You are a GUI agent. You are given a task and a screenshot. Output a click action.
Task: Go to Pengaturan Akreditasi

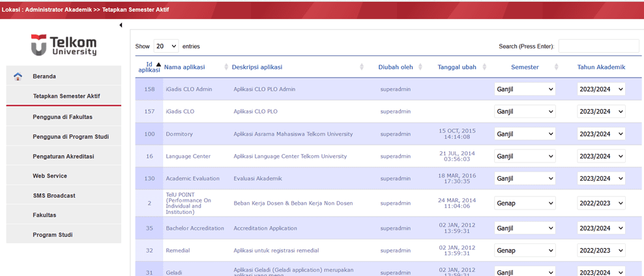(x=64, y=157)
